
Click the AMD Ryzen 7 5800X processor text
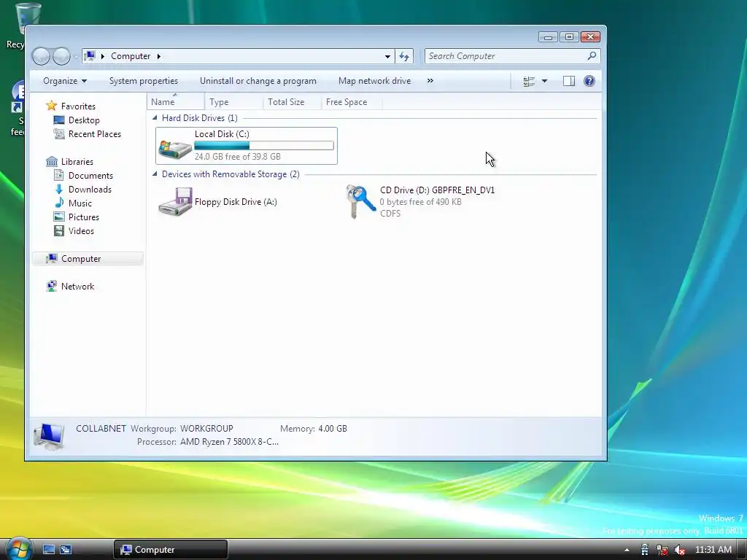229,441
